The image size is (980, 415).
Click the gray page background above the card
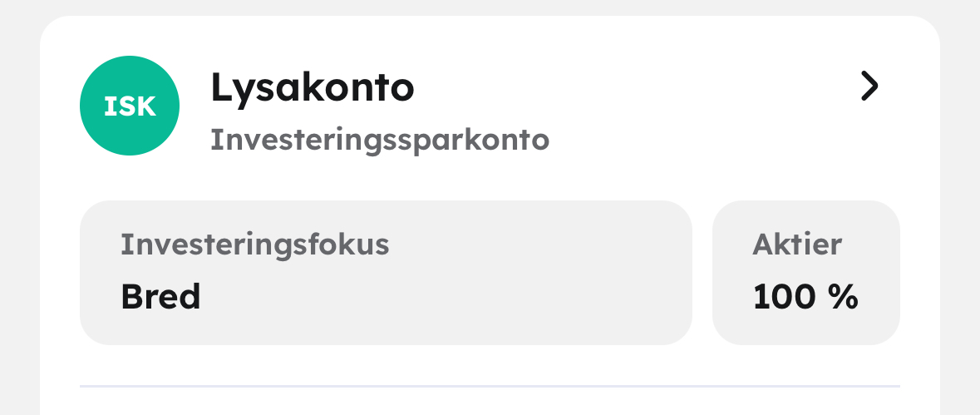[x=490, y=7]
